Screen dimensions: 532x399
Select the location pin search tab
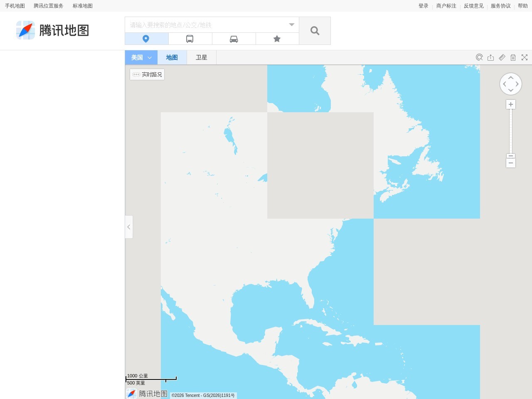click(146, 39)
